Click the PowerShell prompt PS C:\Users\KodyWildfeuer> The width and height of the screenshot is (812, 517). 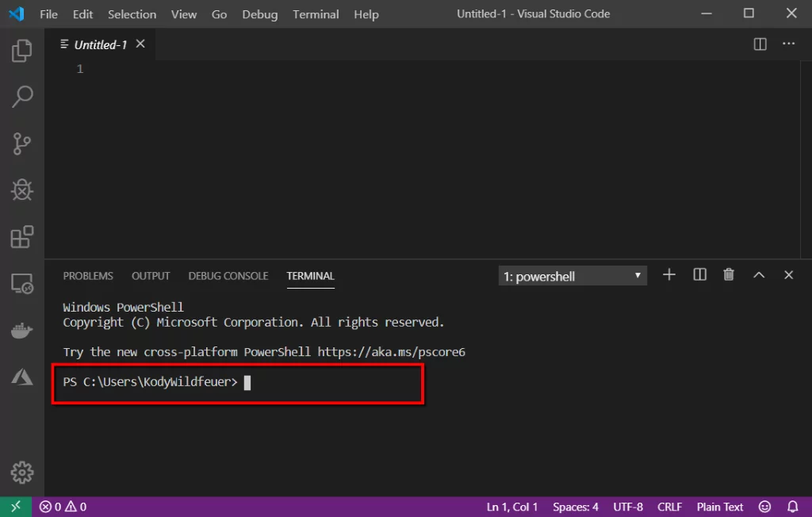(150, 382)
